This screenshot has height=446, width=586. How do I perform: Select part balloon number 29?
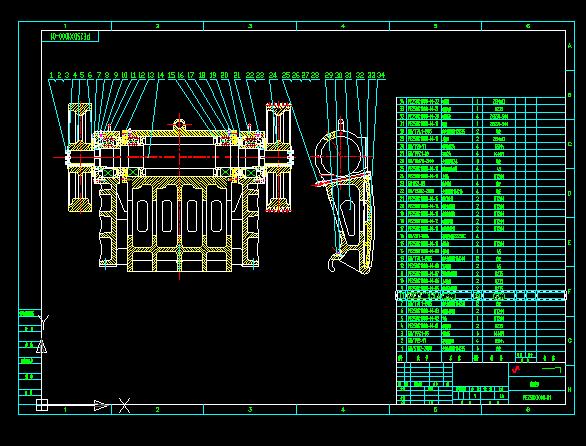329,75
